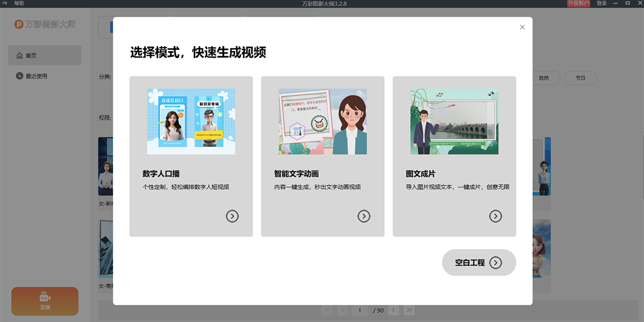Open the 帮助 menu
Screen dimensions: 644x322
tap(19, 3)
